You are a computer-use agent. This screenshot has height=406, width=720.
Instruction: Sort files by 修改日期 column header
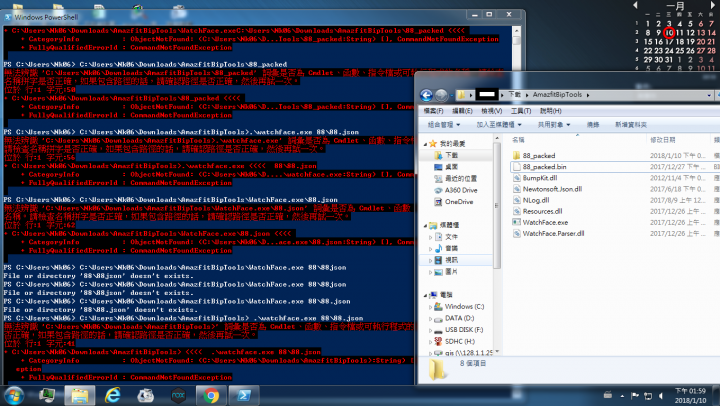(662, 140)
